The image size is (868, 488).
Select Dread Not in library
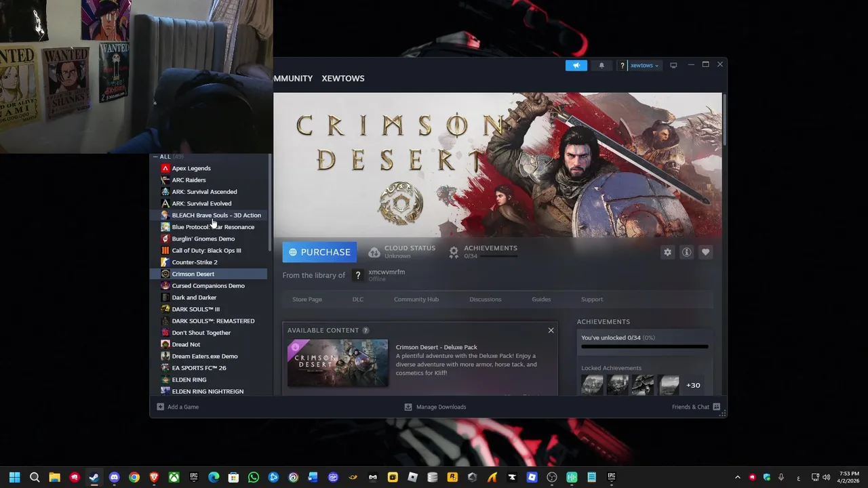pyautogui.click(x=209, y=344)
